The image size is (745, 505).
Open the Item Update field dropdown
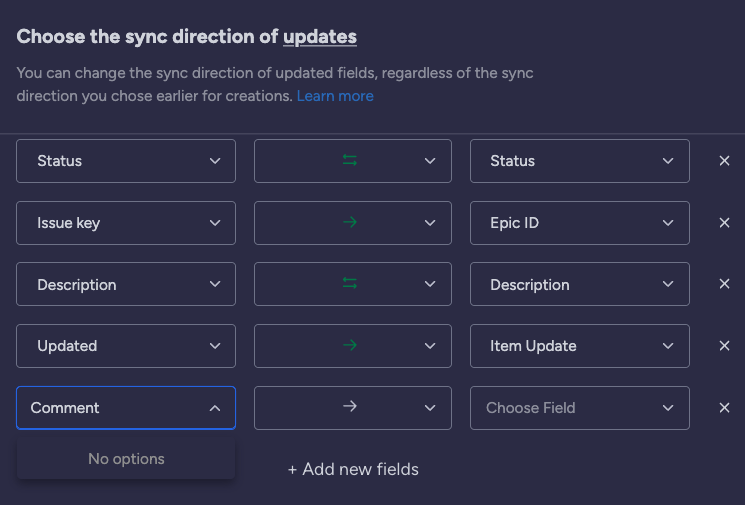[x=580, y=346]
